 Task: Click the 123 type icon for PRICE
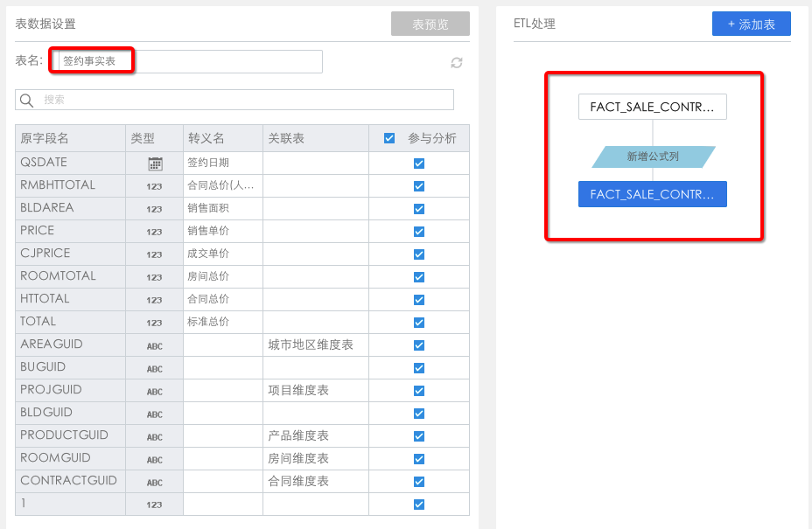[x=154, y=232]
